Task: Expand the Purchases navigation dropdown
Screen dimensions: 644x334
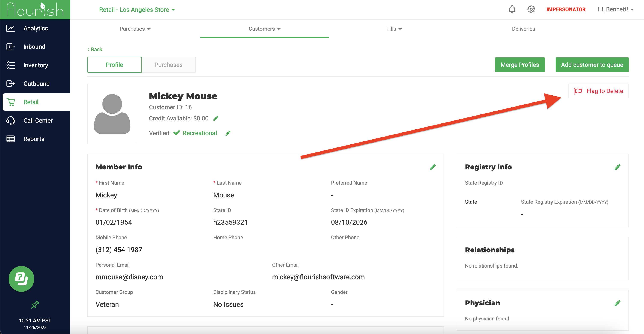Action: point(135,29)
